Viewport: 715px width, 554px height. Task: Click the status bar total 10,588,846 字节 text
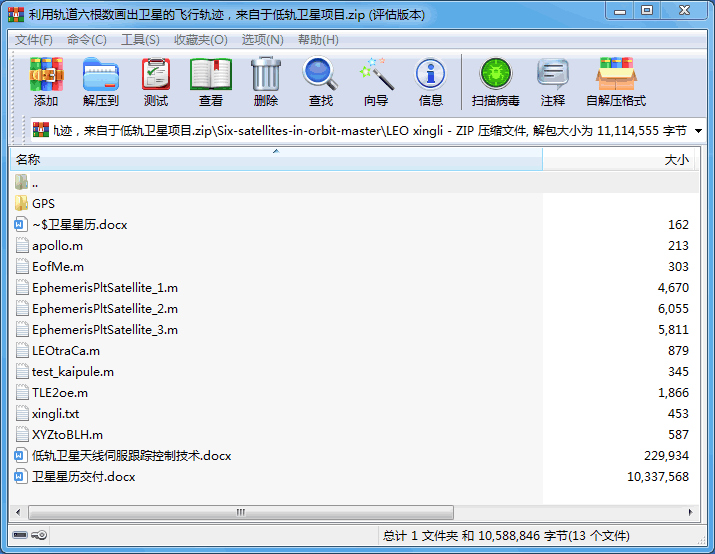tap(521, 536)
